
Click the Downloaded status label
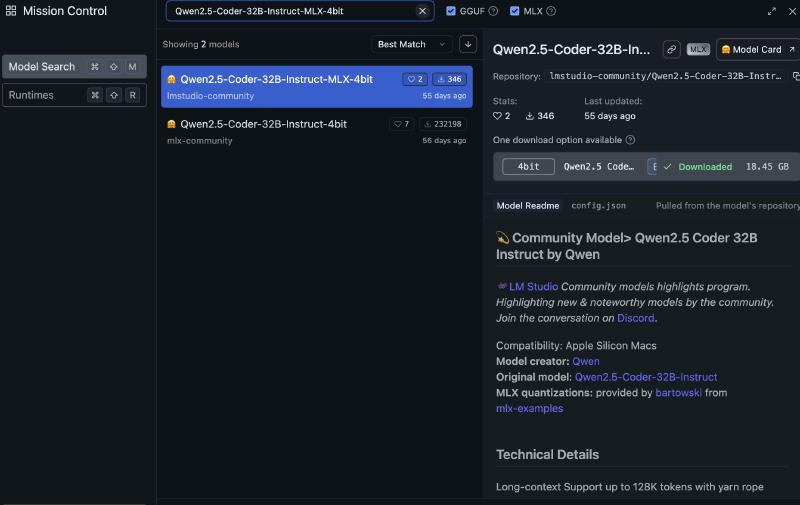[x=705, y=167]
